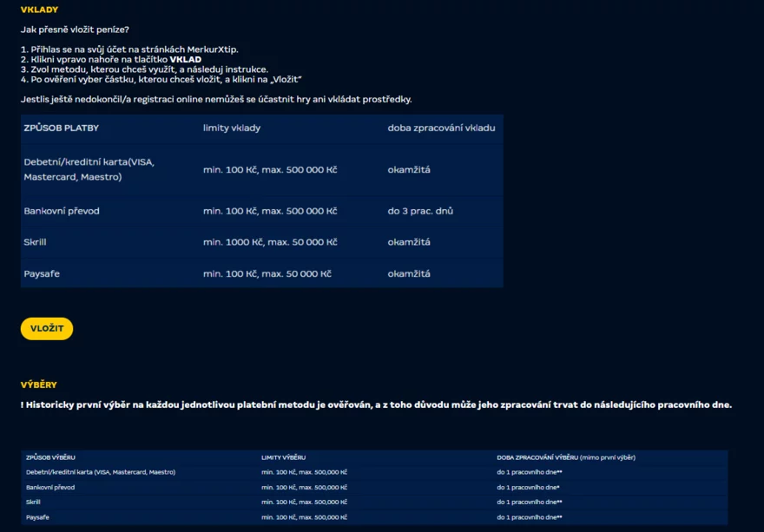Click the withdrawal limit for Paysafe
Screen dimensions: 764x532
[x=304, y=517]
